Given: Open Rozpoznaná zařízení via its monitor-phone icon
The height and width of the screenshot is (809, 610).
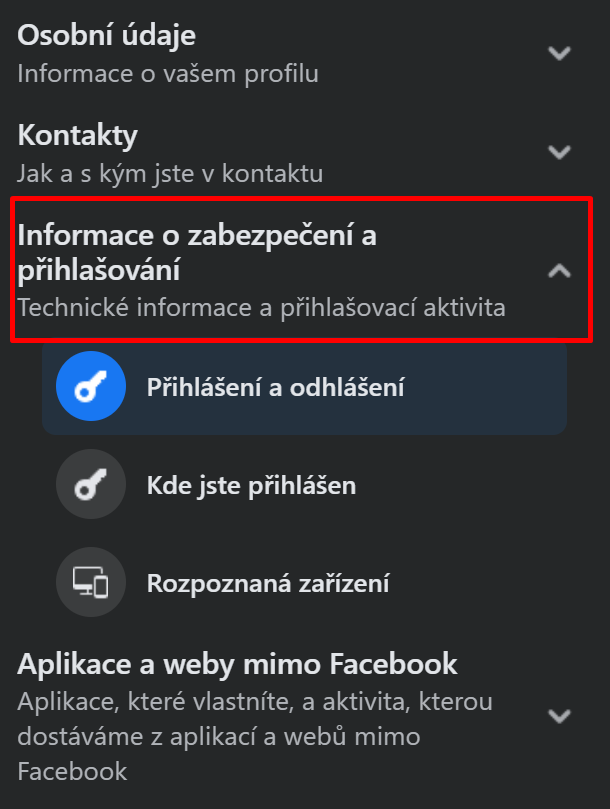Looking at the screenshot, I should [90, 581].
